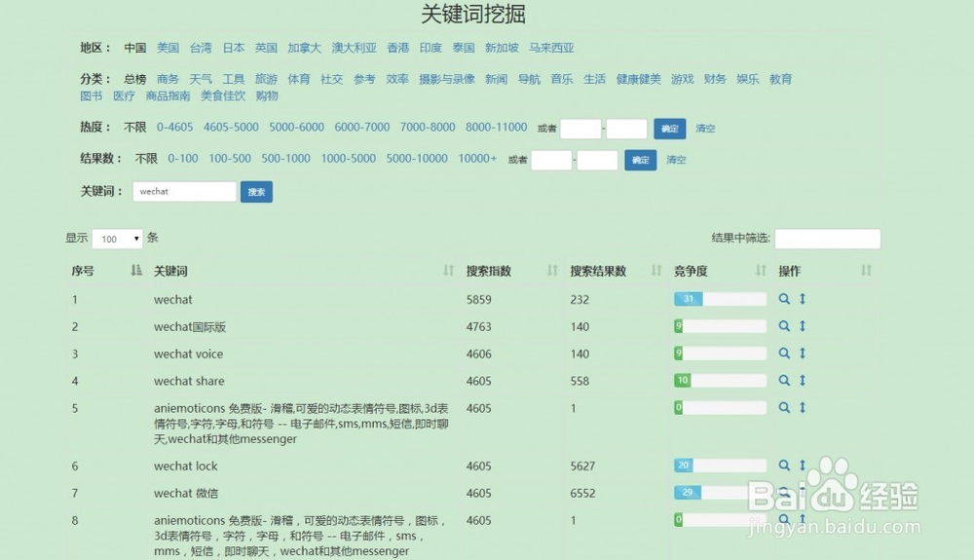Click keyword cell 'wechat 微信'
Screen dimensions: 974x560
point(186,493)
